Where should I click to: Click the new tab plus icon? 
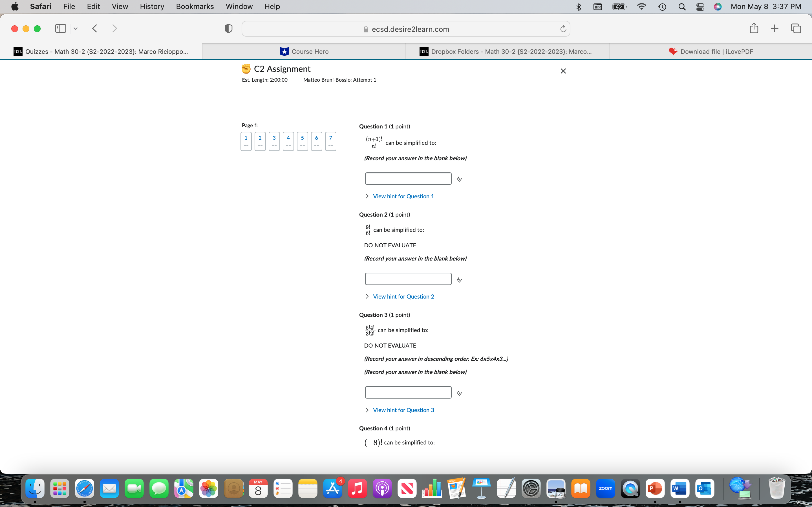pyautogui.click(x=775, y=28)
